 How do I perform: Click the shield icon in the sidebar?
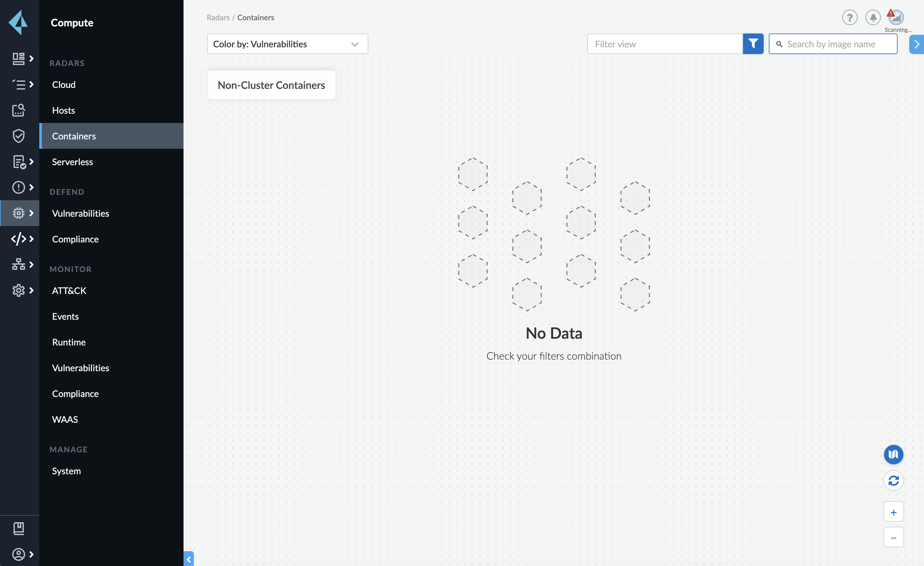coord(19,136)
